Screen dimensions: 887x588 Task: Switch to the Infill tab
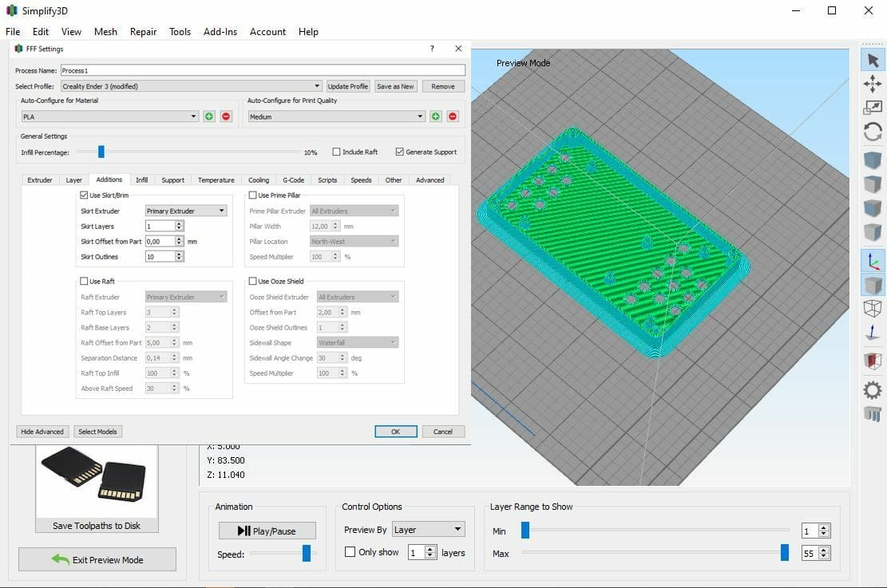[141, 180]
